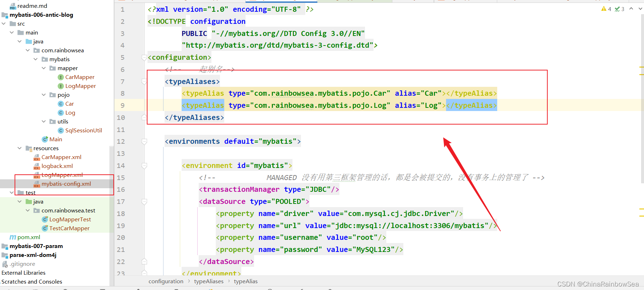Toggle folding of dataSource block on line 17

pyautogui.click(x=144, y=202)
